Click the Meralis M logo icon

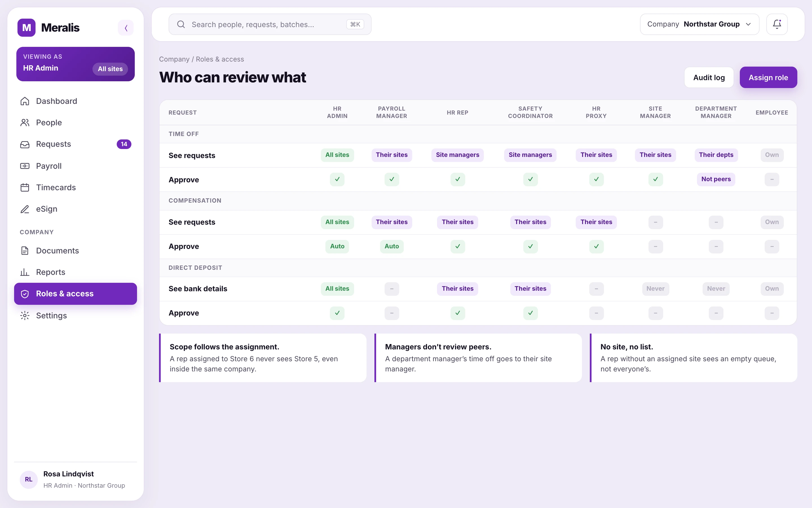pos(27,28)
